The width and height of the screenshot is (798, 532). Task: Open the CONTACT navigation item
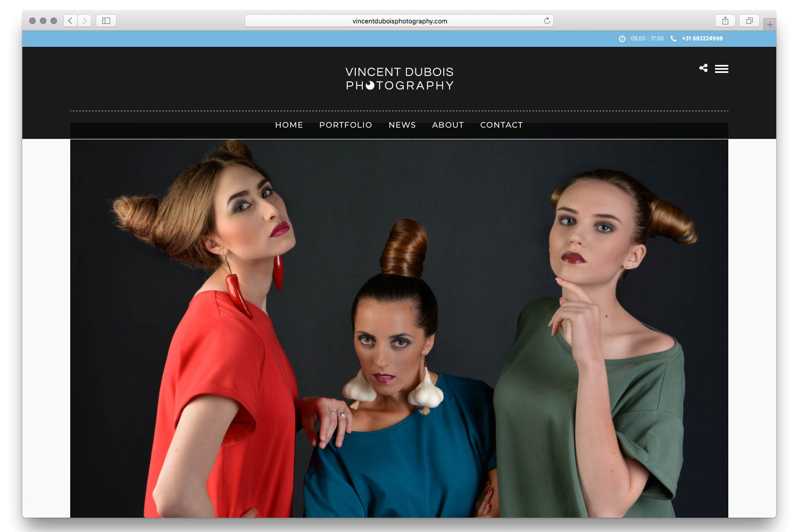pos(502,125)
